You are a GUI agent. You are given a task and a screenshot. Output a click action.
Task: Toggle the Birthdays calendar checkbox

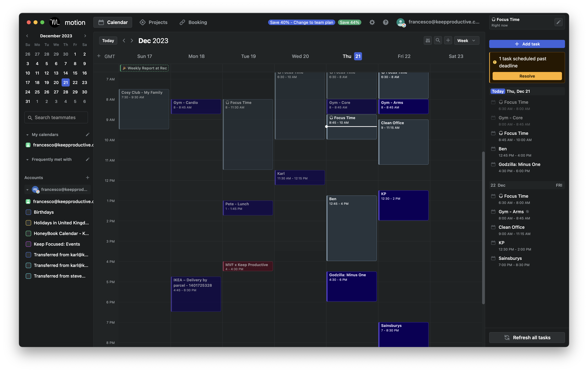tap(28, 212)
